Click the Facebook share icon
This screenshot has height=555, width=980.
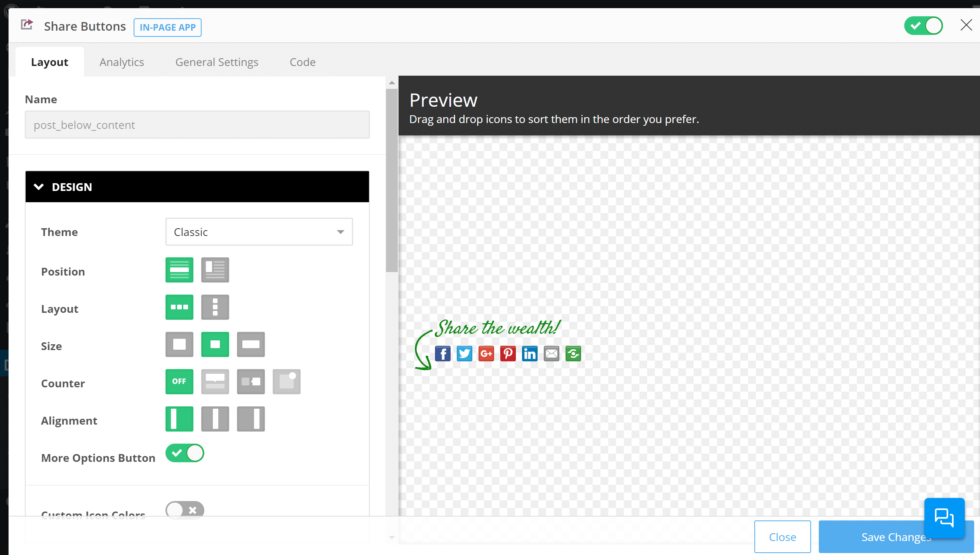(x=442, y=353)
